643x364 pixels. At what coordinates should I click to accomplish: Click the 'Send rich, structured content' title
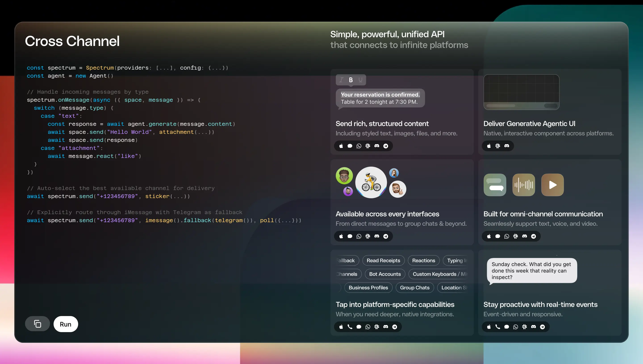tap(382, 124)
